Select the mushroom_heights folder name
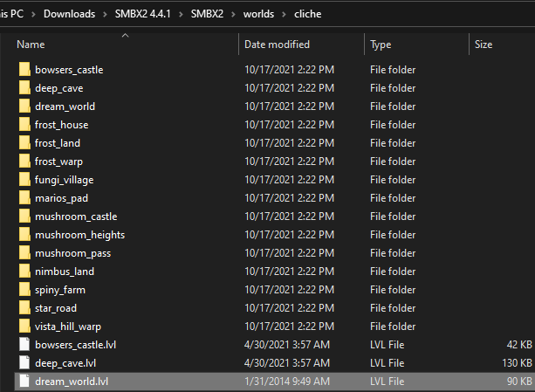Screen dimensions: 535x392 (x=79, y=235)
